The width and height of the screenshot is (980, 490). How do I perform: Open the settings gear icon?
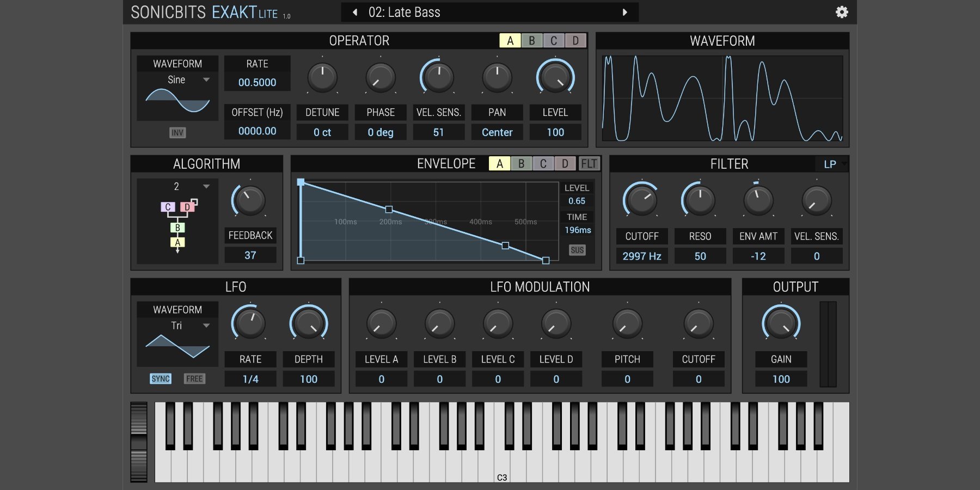click(x=842, y=12)
